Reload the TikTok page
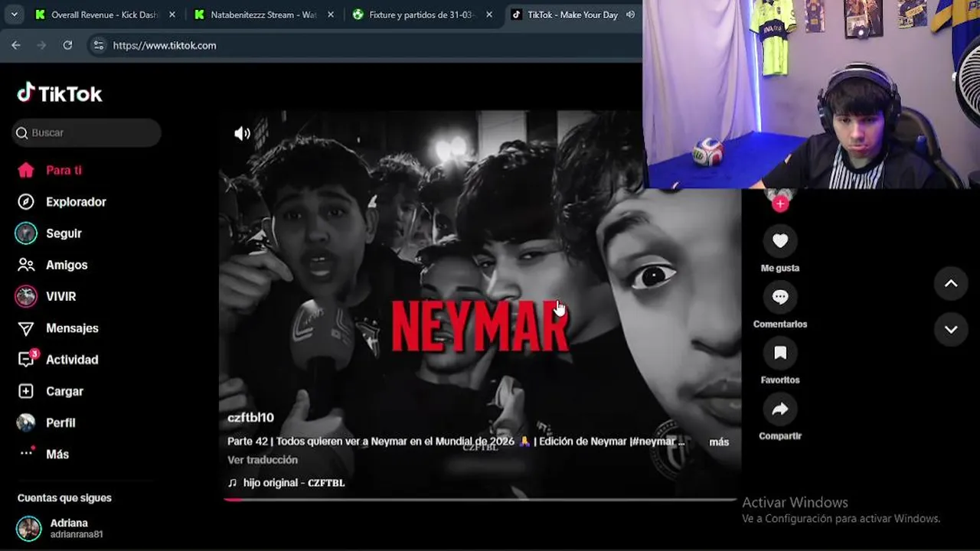Screen dimensions: 980x551 [67, 45]
